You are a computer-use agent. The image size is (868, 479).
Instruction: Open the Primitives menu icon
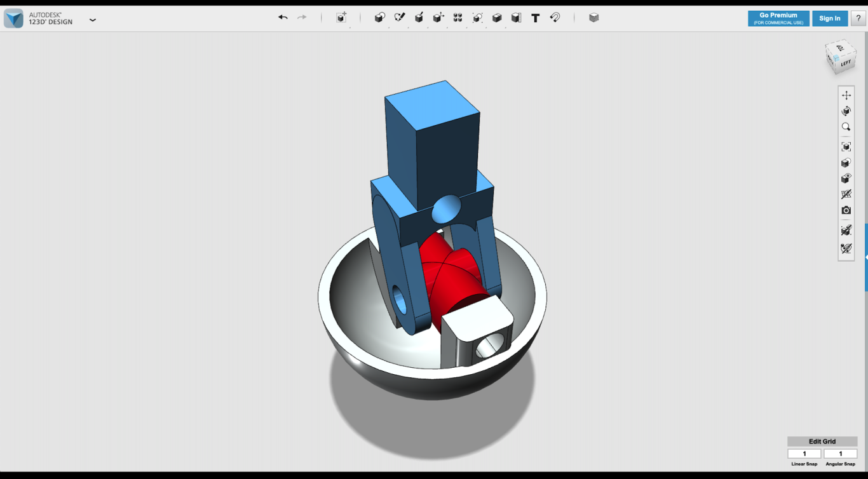click(380, 18)
